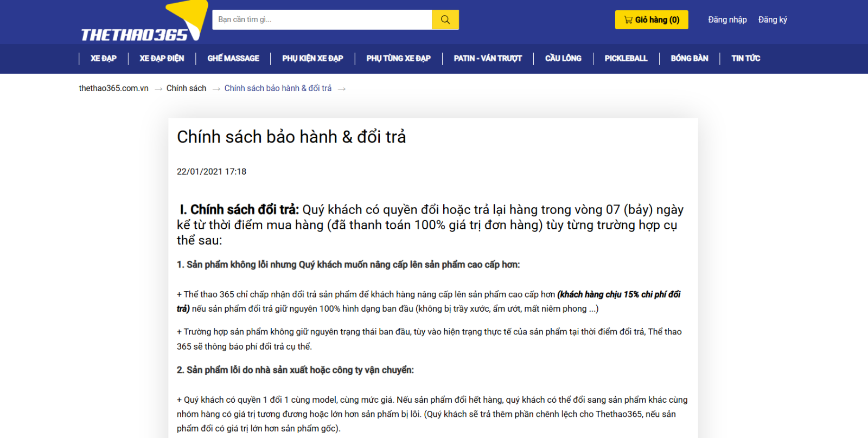Open PHỤ KIỆN XE ĐẠP menu

[312, 59]
